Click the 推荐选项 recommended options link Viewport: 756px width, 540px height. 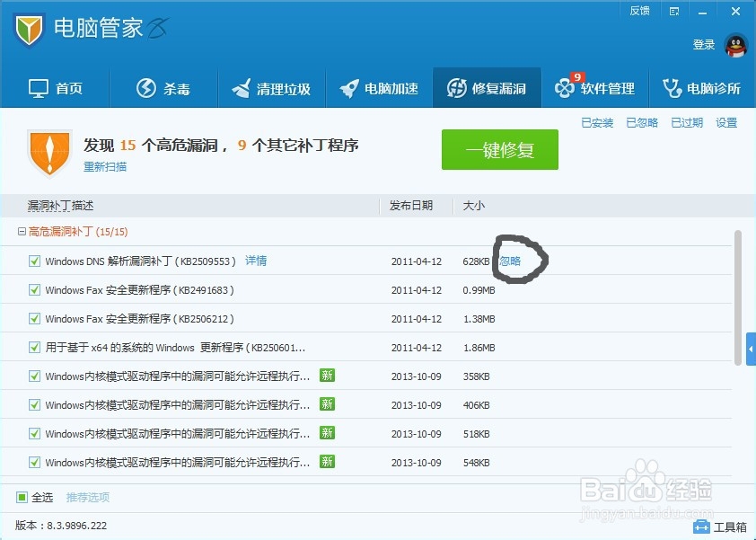point(88,498)
